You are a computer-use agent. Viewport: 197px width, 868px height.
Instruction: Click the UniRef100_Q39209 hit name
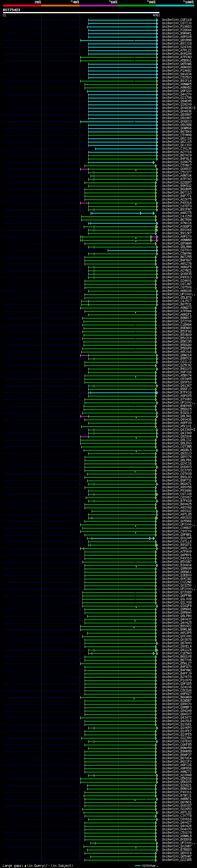pos(177,105)
